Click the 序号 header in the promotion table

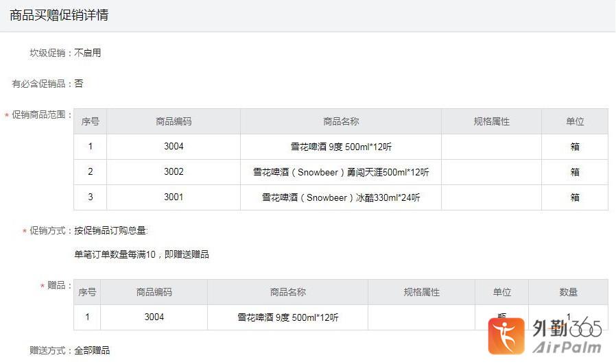coord(90,121)
